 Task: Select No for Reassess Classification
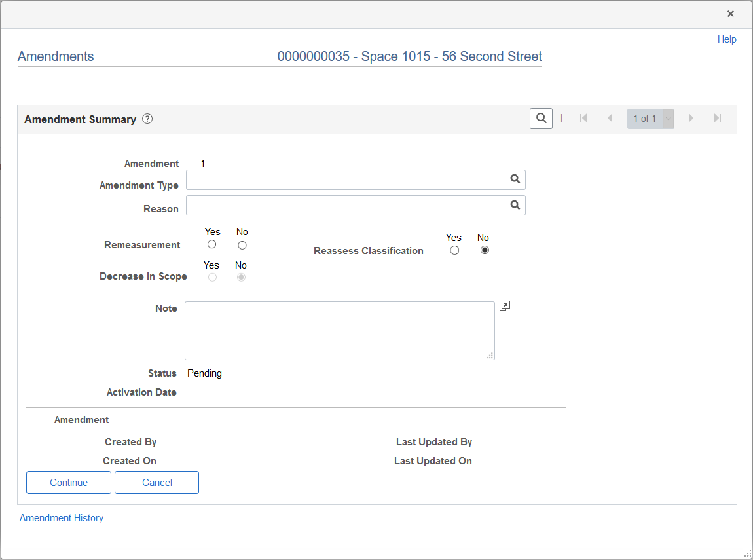click(x=485, y=250)
